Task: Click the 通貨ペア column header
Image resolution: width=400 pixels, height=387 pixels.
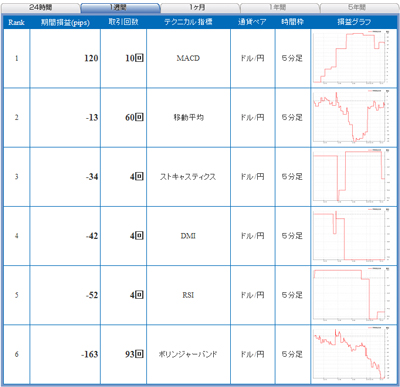Action: (x=252, y=22)
